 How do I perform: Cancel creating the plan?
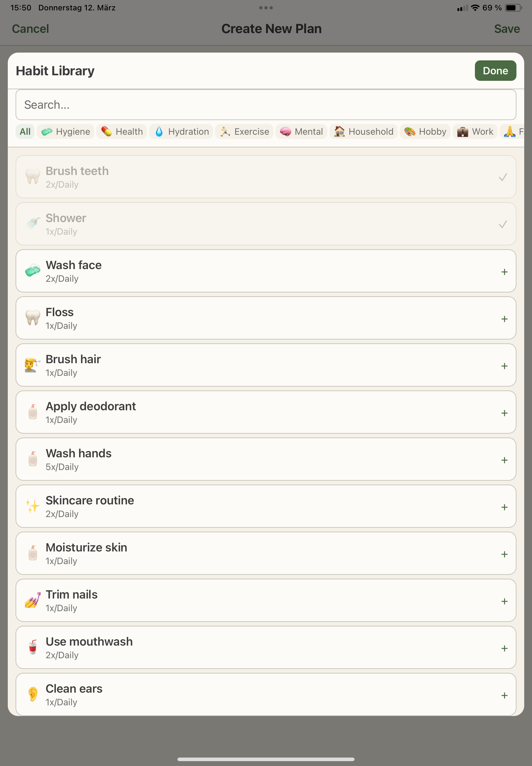(30, 29)
